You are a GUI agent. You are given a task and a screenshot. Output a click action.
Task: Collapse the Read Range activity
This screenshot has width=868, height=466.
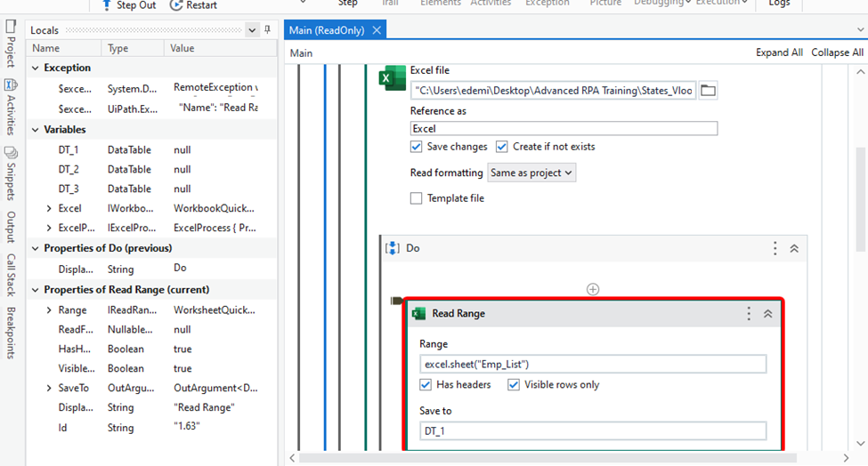767,313
